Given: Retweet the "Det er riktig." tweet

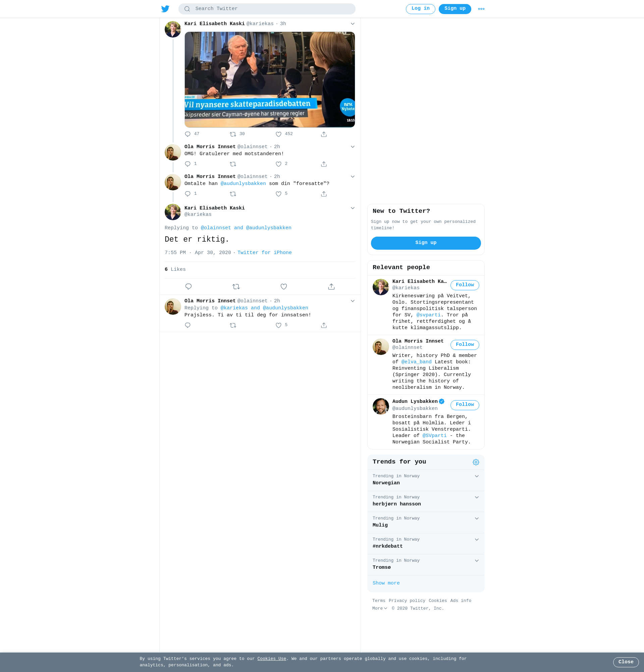Looking at the screenshot, I should click(236, 287).
